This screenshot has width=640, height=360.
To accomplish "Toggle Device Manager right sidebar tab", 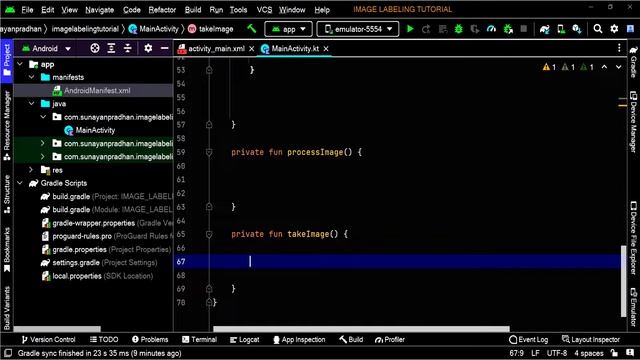I will coord(633,122).
